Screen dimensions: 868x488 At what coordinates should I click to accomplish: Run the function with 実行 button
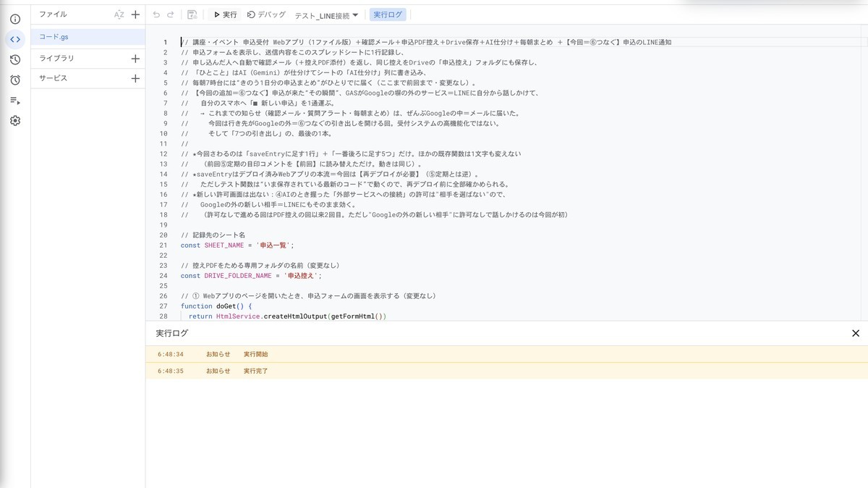(x=225, y=14)
